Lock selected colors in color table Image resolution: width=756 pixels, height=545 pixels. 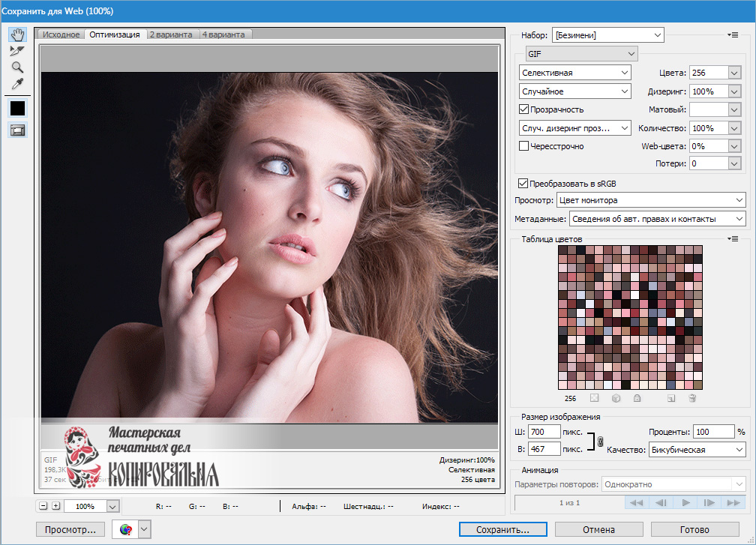[x=637, y=398]
